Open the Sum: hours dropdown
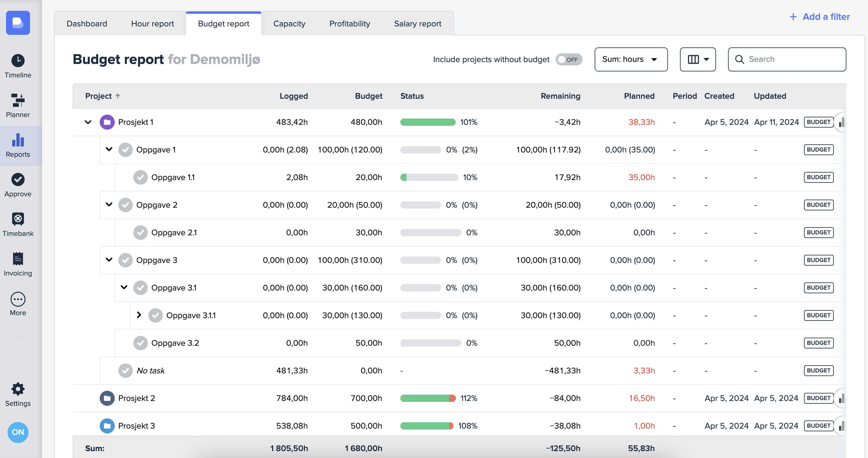868x458 pixels. (631, 60)
